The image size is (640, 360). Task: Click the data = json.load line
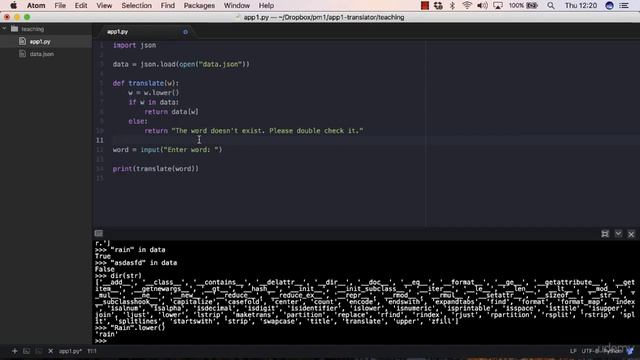point(181,64)
